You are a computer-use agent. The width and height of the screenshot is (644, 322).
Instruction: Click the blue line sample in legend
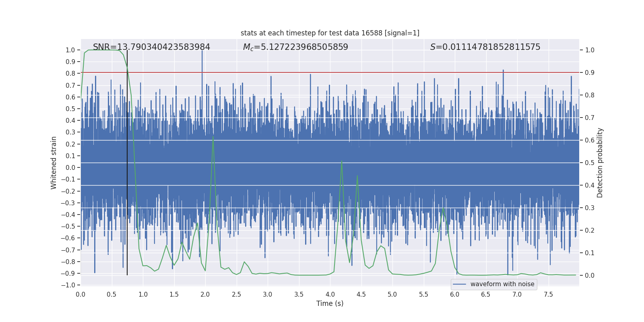pyautogui.click(x=459, y=284)
